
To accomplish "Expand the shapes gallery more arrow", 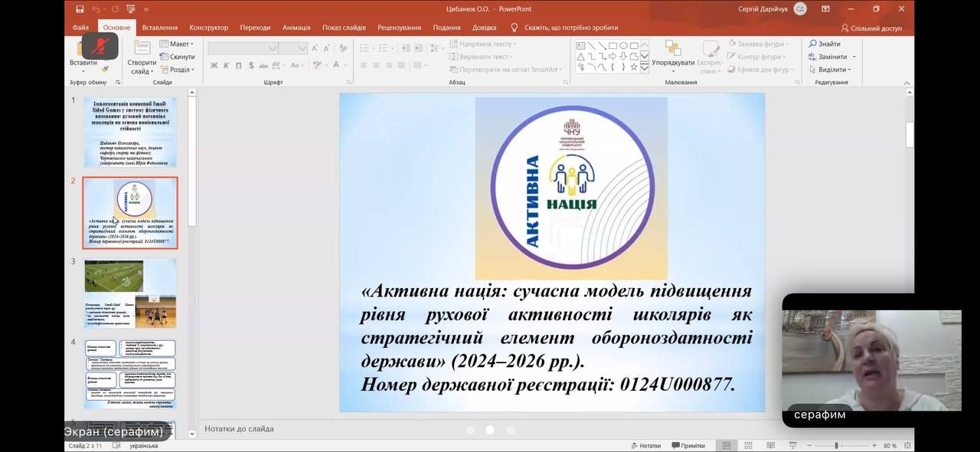I will click(x=645, y=68).
